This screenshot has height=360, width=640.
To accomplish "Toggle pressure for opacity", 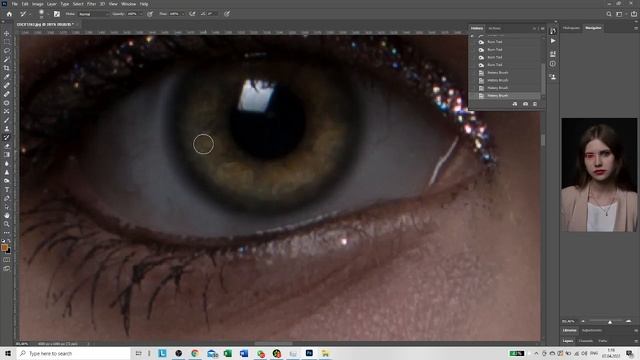I will [x=150, y=14].
